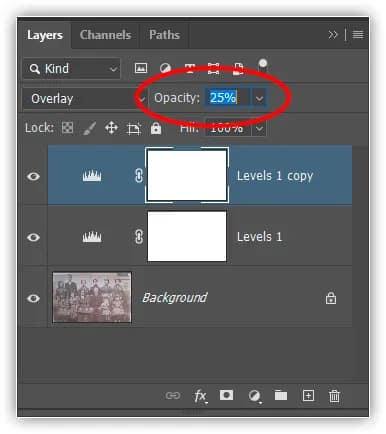The height and width of the screenshot is (434, 386).
Task: Select the Levels 1 copy layer name
Action: coord(275,176)
